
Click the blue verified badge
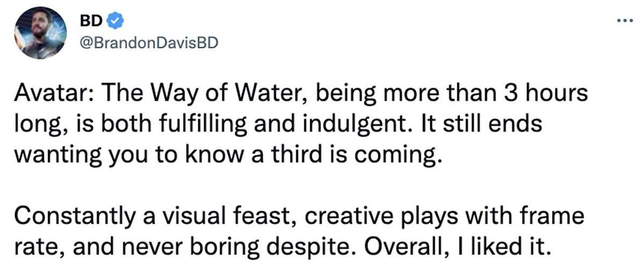pos(115,21)
